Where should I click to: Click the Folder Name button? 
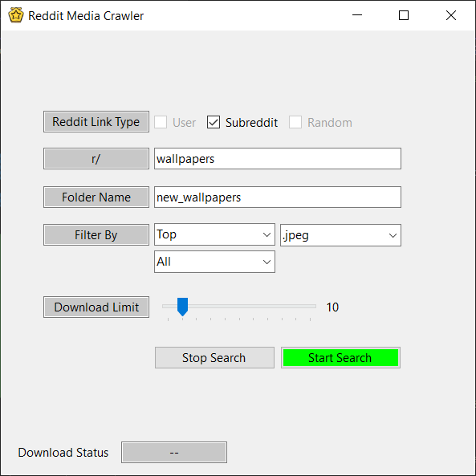tap(96, 197)
